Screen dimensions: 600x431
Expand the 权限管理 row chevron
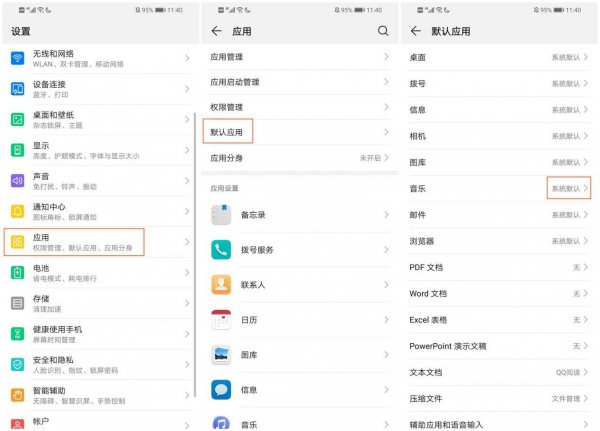tap(386, 107)
